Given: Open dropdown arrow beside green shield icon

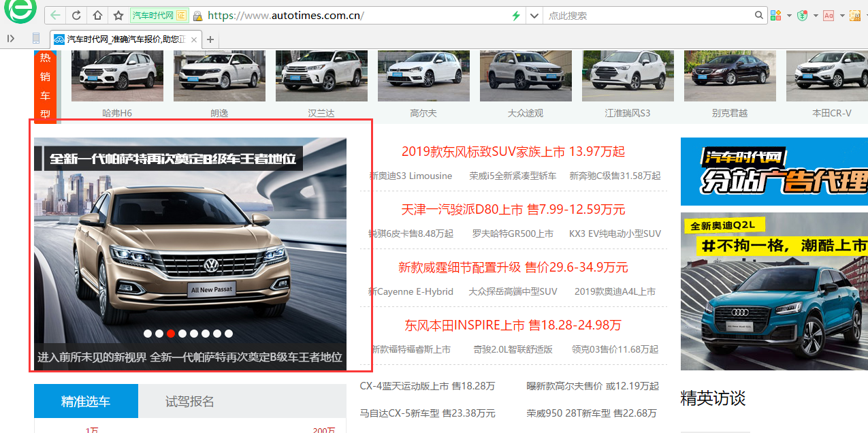Looking at the screenshot, I should click(816, 15).
